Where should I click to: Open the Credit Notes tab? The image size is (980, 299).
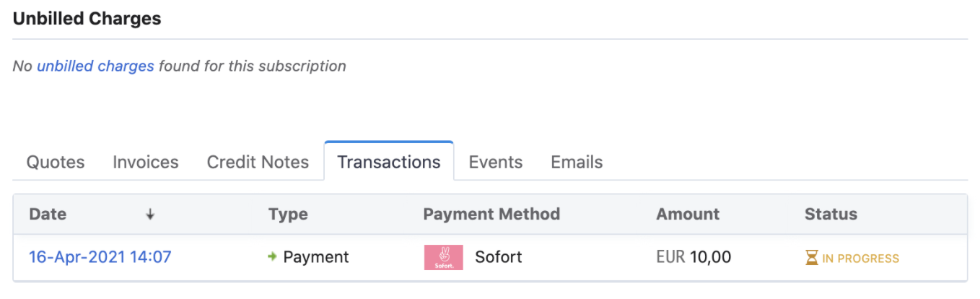click(258, 162)
